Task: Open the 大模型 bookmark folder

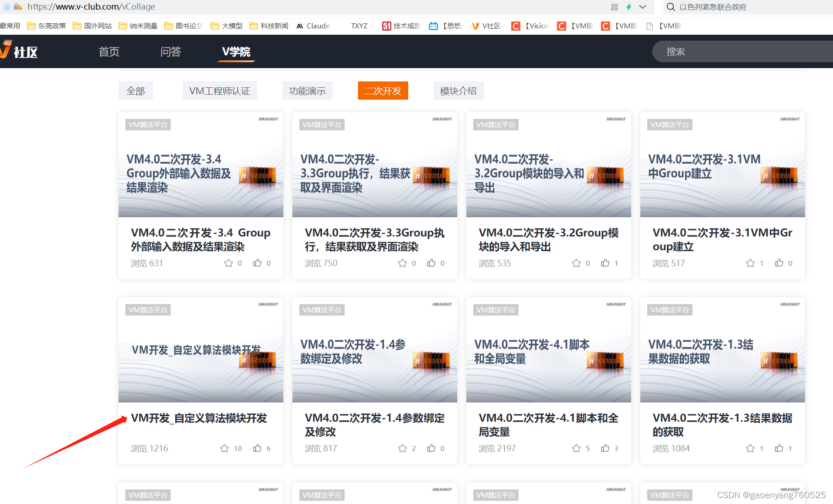Action: pos(227,26)
